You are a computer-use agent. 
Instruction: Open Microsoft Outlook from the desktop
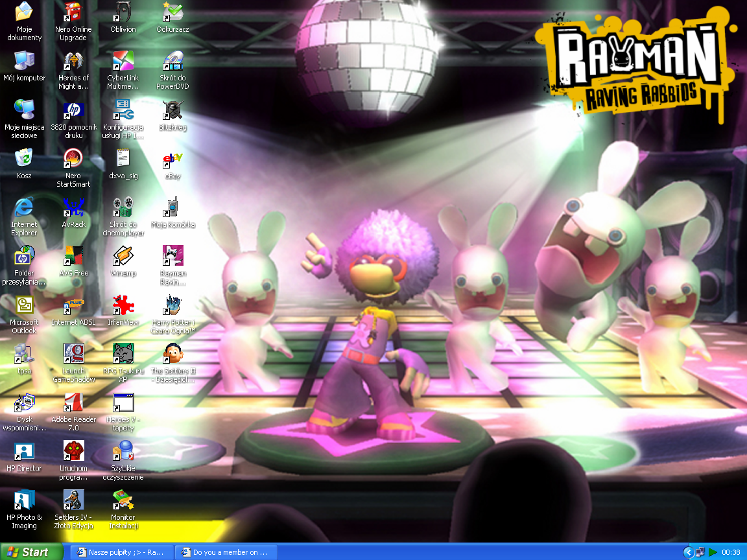coord(24,305)
